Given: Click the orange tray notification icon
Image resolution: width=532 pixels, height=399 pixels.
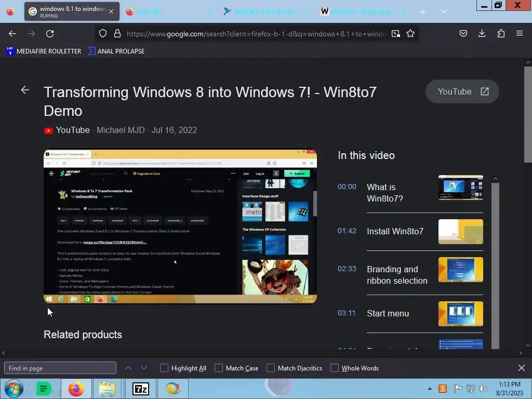Looking at the screenshot, I should coord(443,389).
